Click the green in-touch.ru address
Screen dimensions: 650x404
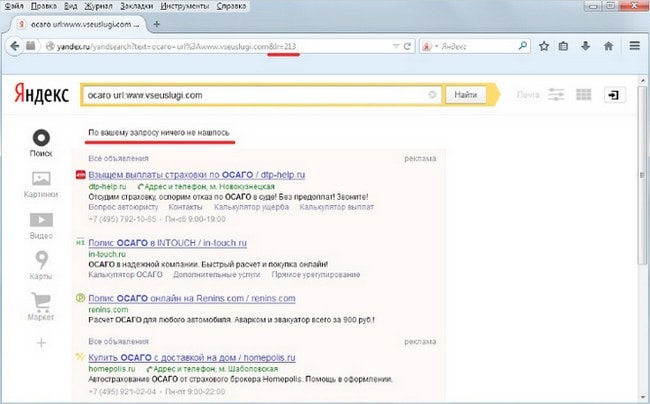click(107, 254)
